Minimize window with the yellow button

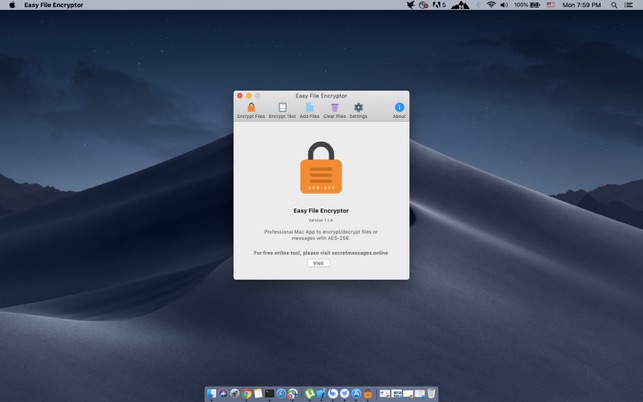click(249, 96)
